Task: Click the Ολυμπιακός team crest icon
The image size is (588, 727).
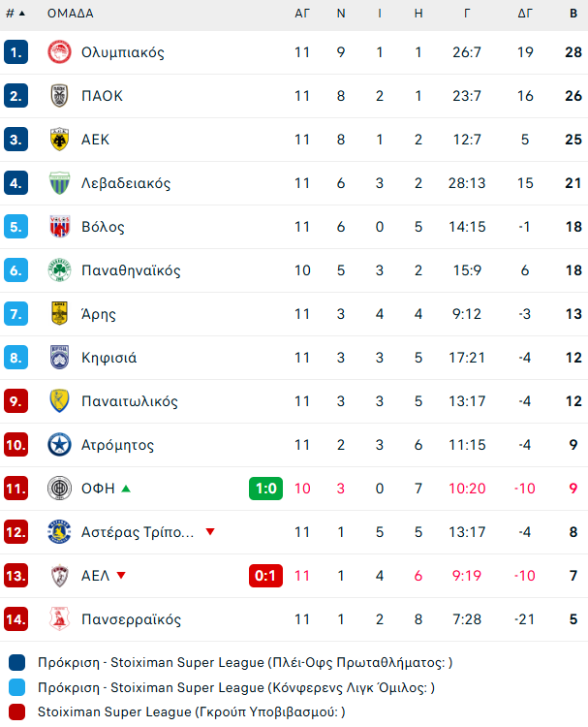Action: pos(59,52)
